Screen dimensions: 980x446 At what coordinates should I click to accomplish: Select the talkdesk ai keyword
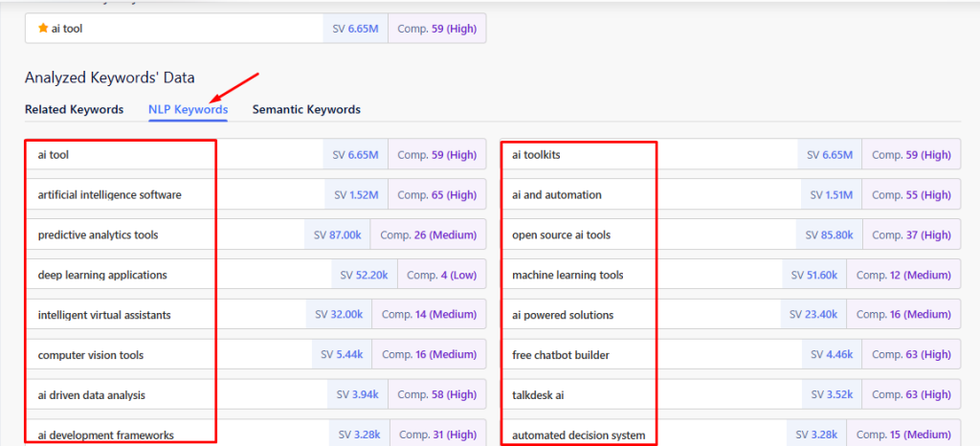pos(541,395)
